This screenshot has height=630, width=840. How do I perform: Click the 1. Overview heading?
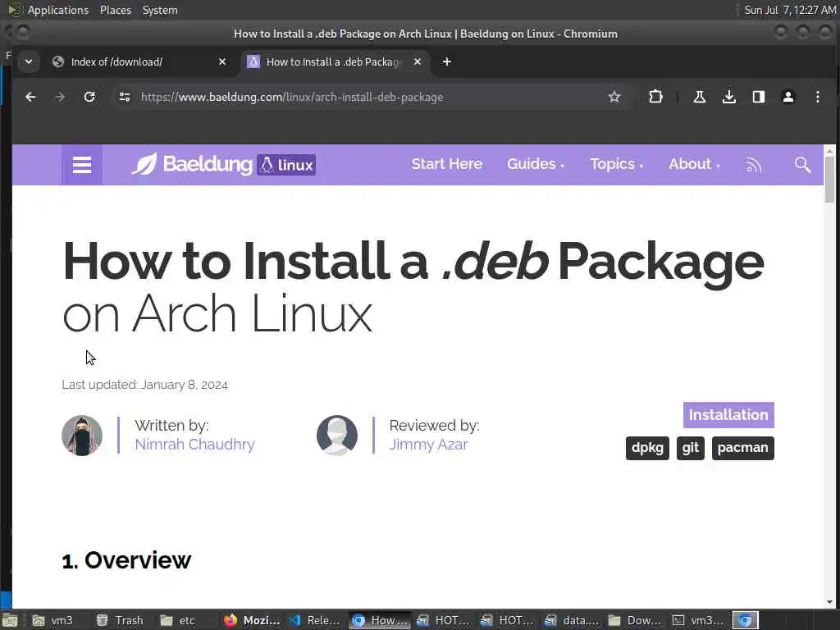[x=126, y=560]
